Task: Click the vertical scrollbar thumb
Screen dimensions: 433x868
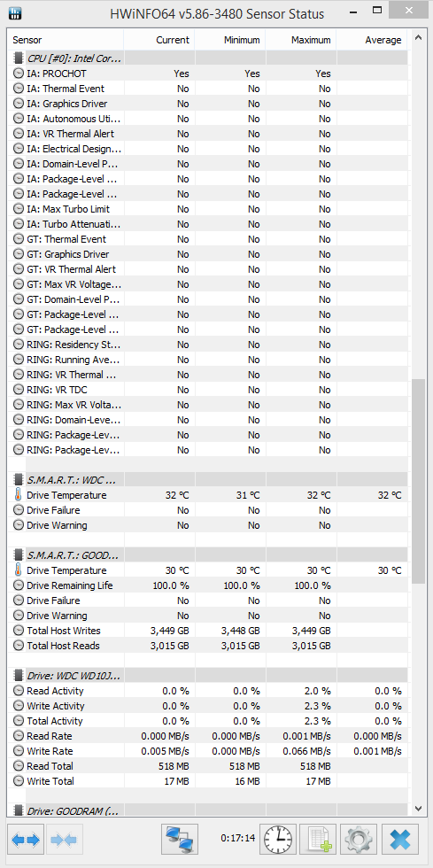Action: click(419, 480)
